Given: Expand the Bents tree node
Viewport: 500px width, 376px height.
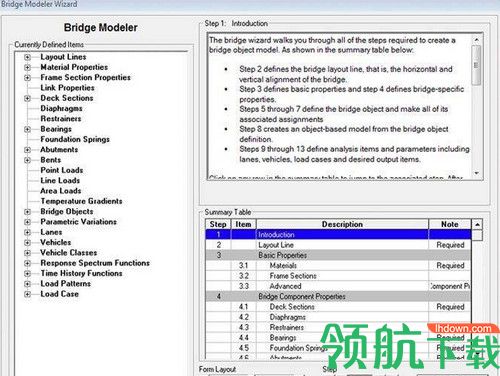Looking at the screenshot, I should click(27, 160).
